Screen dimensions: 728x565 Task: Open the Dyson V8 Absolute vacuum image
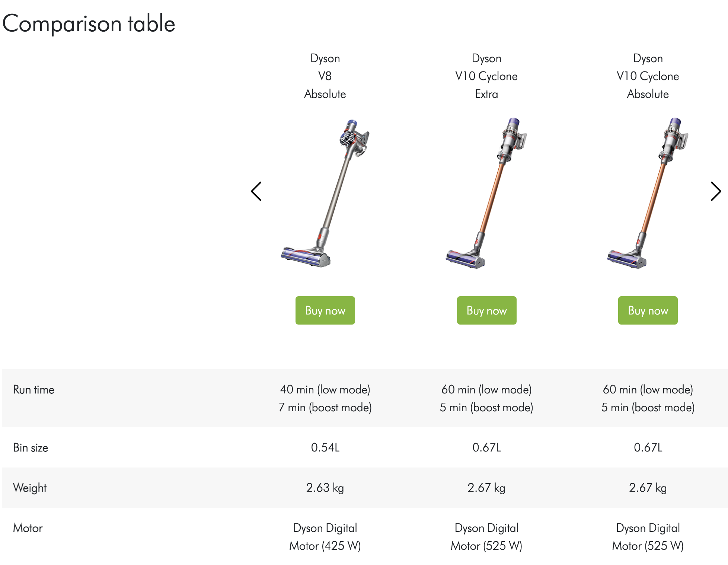pos(325,193)
